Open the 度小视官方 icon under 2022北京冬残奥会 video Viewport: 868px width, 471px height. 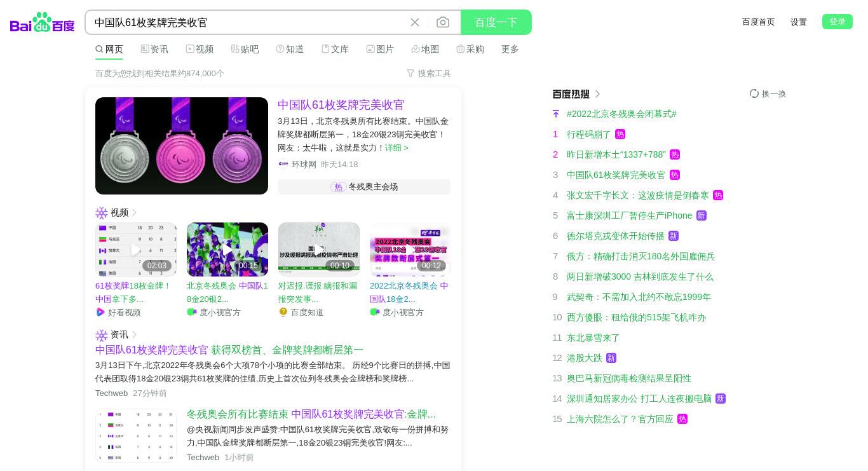point(375,312)
